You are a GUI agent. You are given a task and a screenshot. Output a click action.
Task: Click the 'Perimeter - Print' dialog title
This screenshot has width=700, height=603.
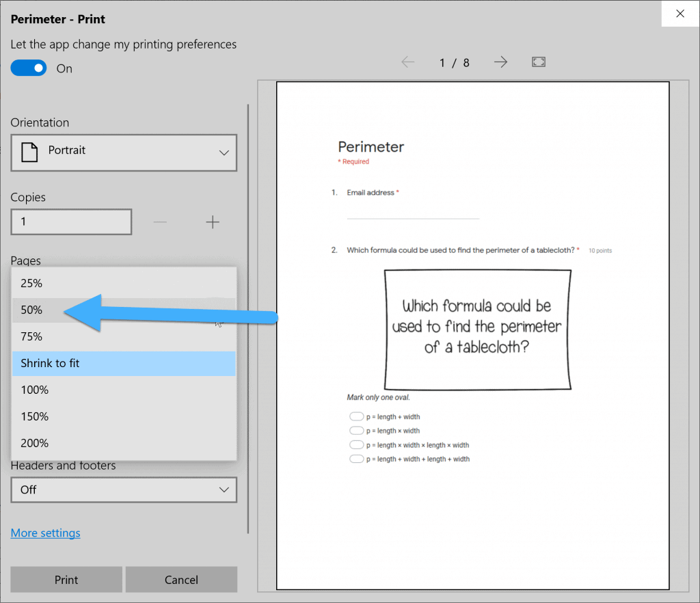pos(58,19)
